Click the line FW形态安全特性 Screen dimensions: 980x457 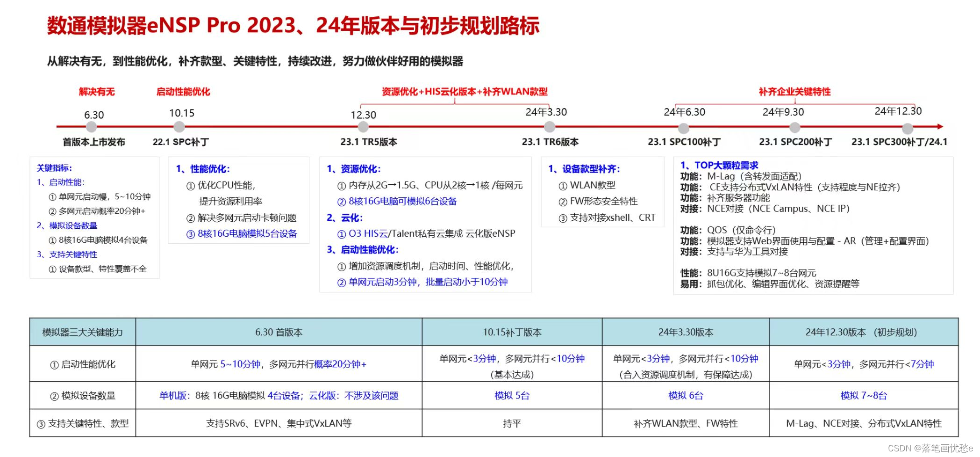[598, 202]
